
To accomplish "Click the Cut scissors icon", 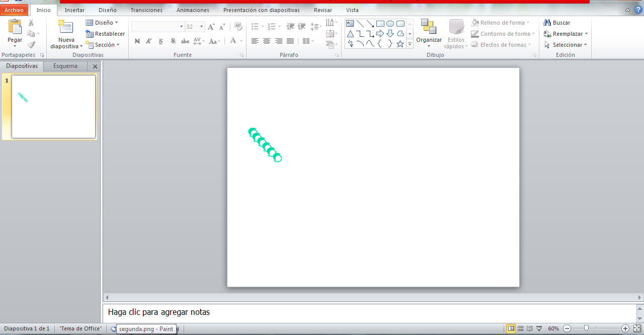I will [31, 23].
